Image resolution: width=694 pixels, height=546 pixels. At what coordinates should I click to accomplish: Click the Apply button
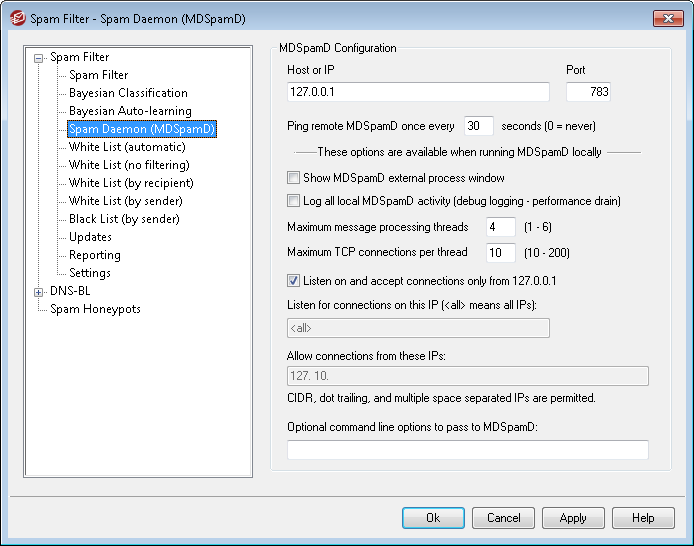pos(573,518)
